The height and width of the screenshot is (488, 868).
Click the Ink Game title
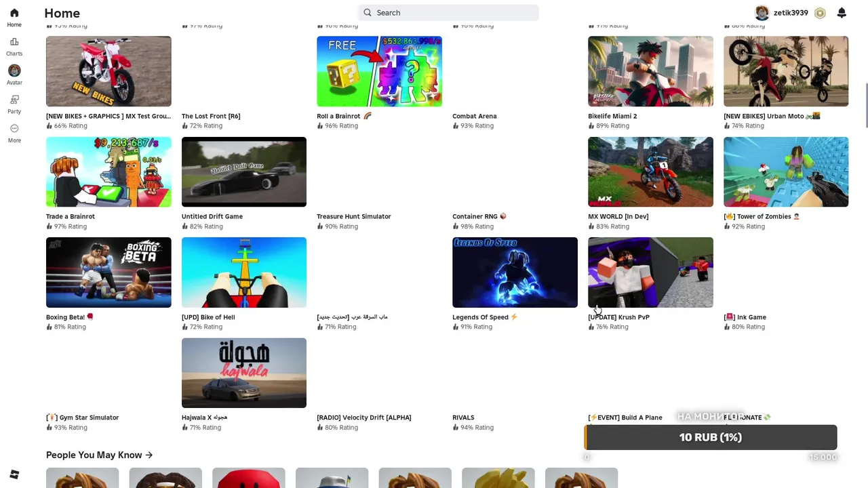(x=745, y=317)
